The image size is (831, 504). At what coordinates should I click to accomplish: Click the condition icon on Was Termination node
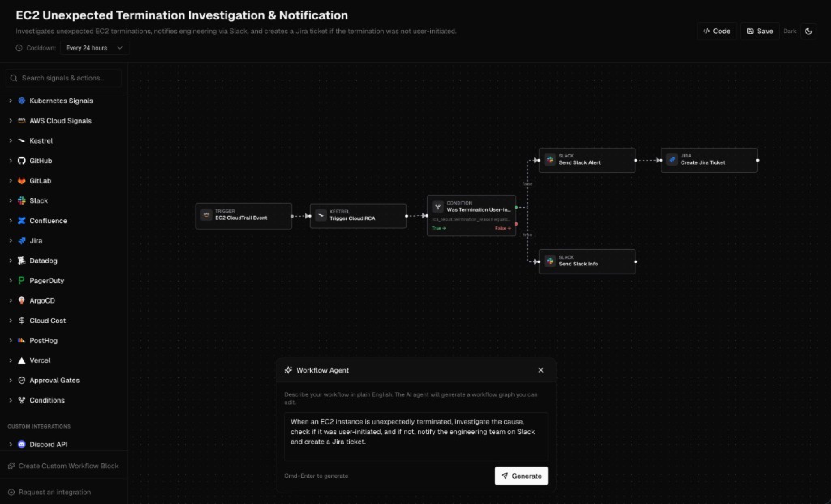coord(438,207)
